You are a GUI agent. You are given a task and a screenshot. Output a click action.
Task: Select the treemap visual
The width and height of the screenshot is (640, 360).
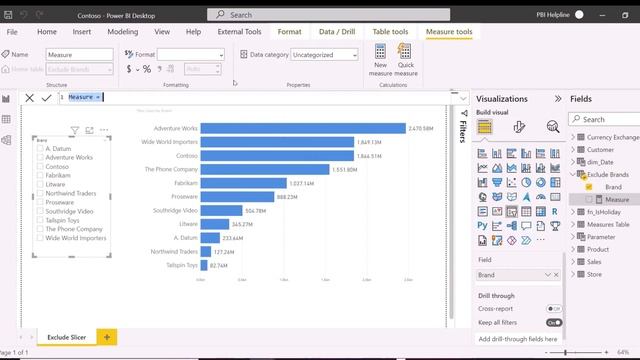pyautogui.click(x=555, y=182)
